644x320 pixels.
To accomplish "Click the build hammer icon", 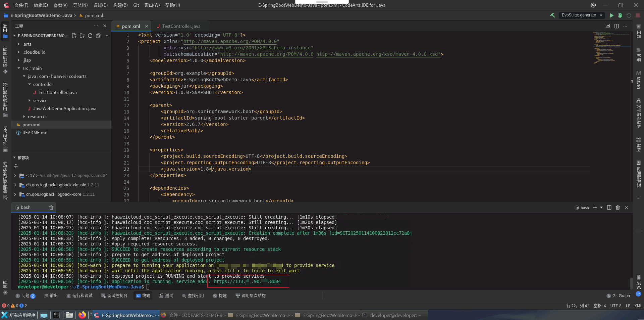I will click(x=552, y=15).
